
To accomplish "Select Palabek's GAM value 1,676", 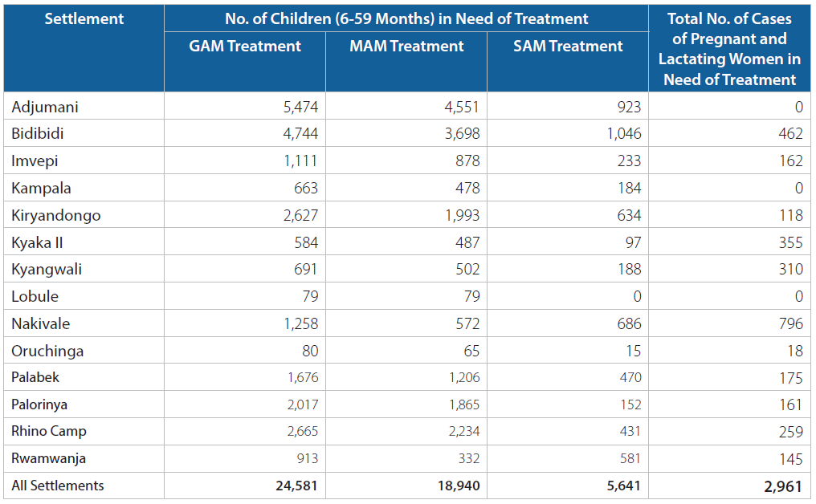I will pos(303,378).
